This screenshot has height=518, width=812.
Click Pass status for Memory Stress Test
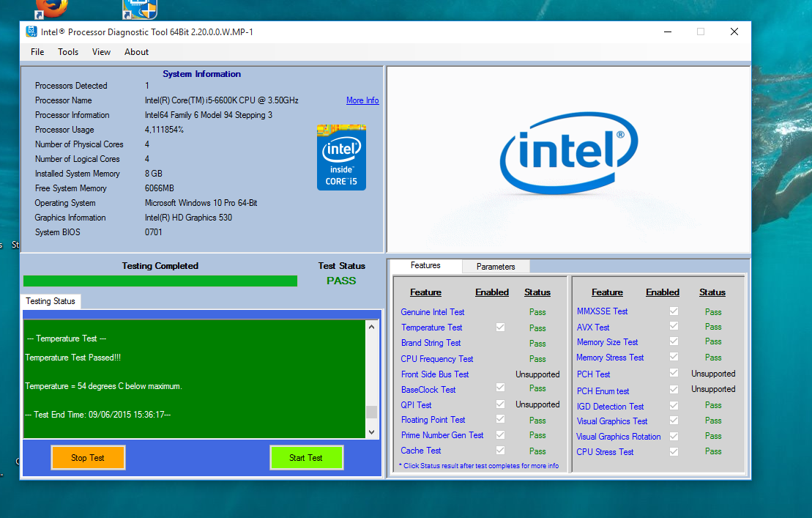click(713, 358)
